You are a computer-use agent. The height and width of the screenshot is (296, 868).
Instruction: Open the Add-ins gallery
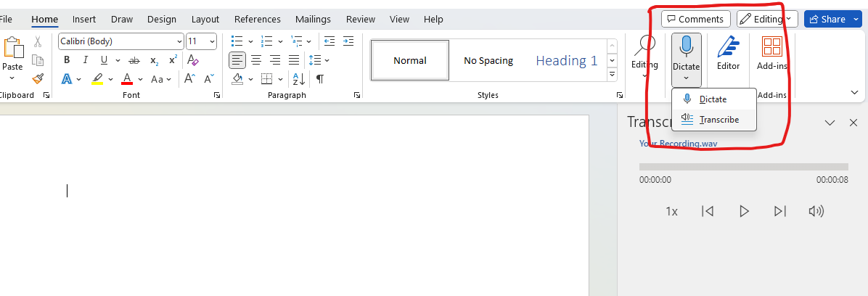tap(771, 54)
